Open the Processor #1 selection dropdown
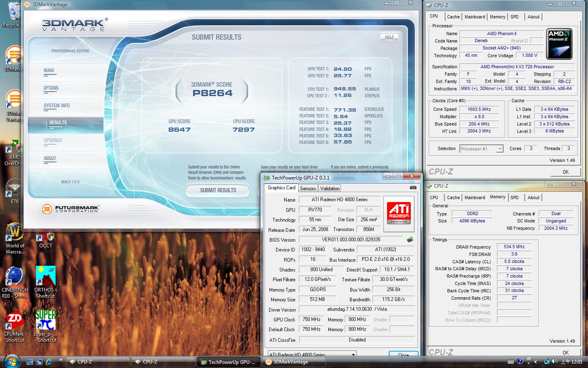588x368 pixels. click(500, 149)
